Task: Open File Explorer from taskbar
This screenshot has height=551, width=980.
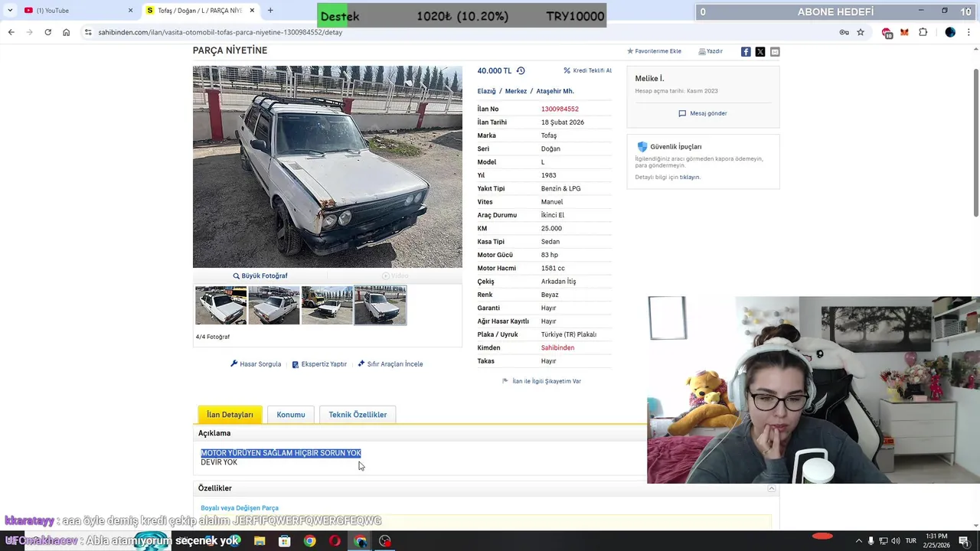Action: (x=260, y=541)
